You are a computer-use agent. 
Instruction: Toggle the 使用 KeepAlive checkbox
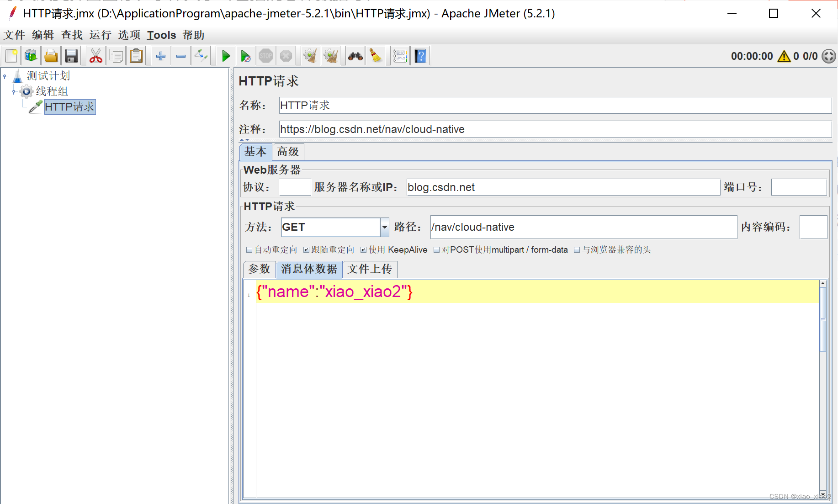[363, 250]
